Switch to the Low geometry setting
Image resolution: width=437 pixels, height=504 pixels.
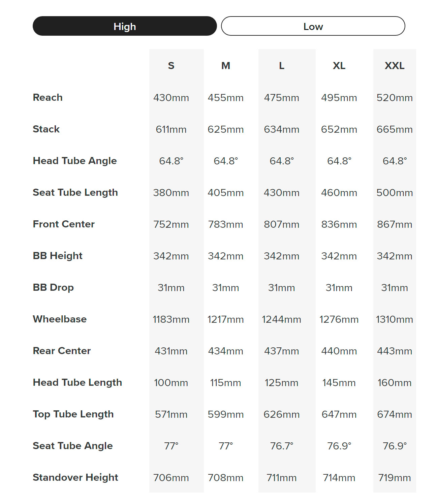313,26
